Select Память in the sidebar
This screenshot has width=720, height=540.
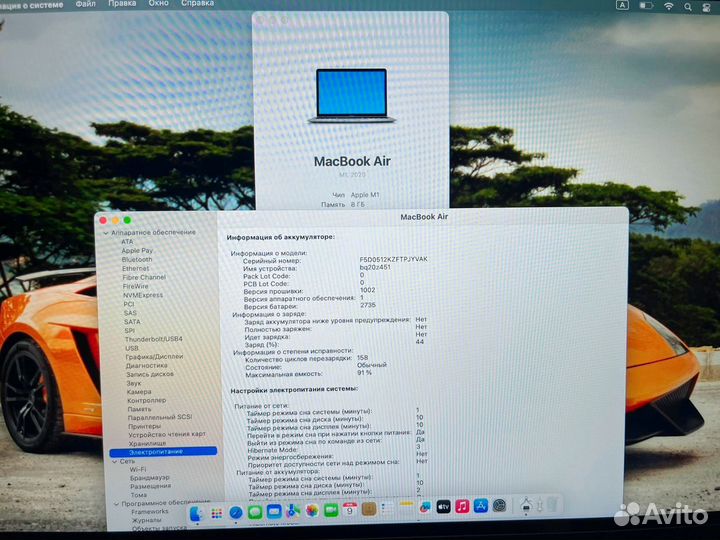(x=139, y=409)
